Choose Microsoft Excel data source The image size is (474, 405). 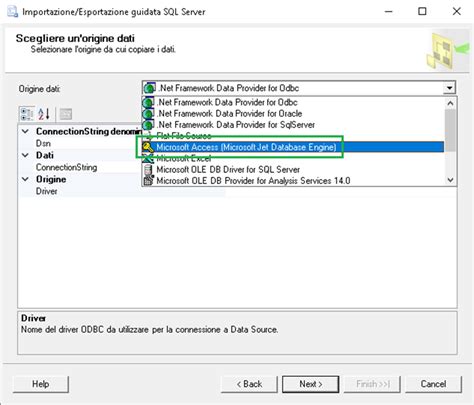pos(293,158)
